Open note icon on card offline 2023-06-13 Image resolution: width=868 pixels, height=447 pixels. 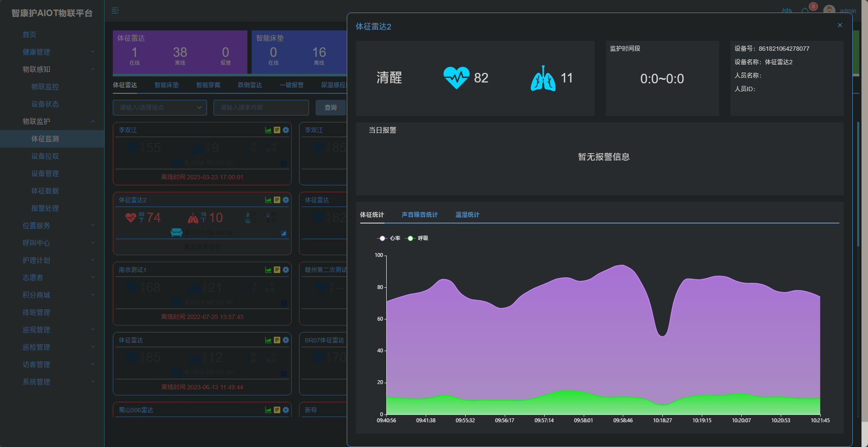pyautogui.click(x=277, y=340)
